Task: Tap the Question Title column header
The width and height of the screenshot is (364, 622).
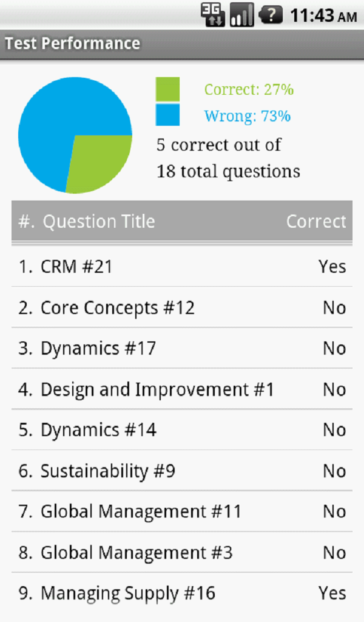Action: pos(98,222)
